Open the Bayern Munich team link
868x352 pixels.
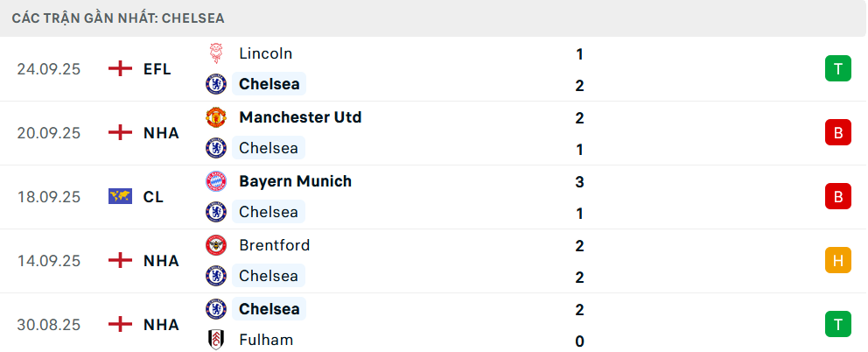click(295, 181)
